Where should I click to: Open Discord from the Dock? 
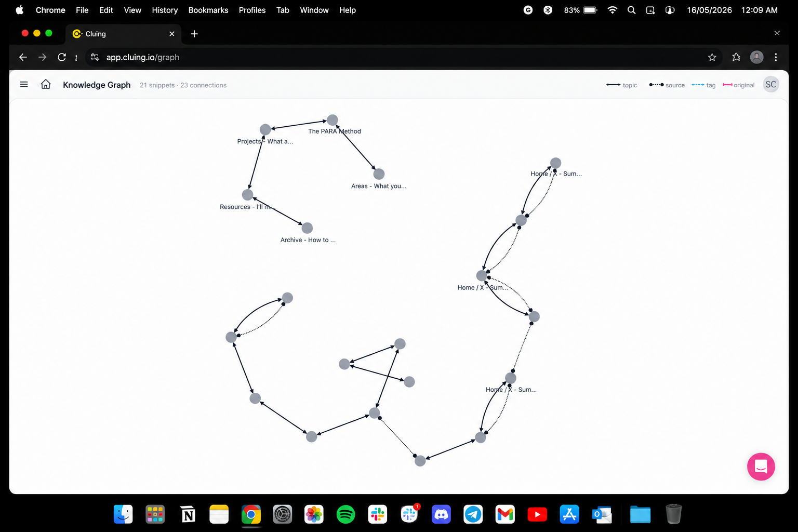[x=441, y=514]
